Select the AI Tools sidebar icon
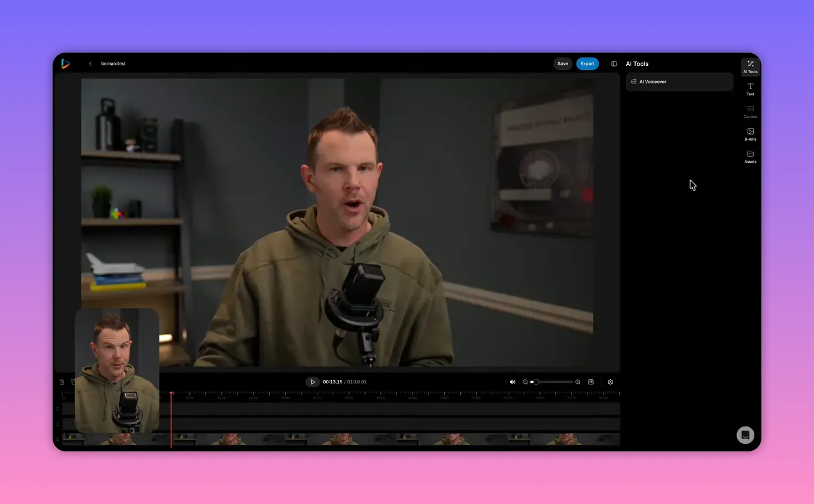814x504 pixels. (x=750, y=66)
